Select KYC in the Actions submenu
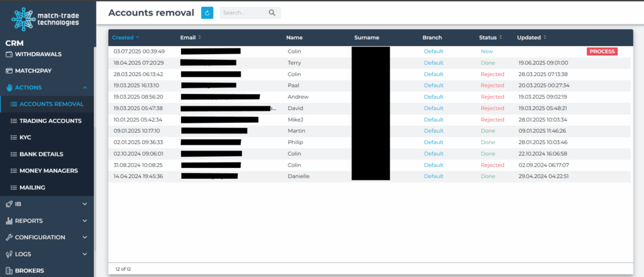This screenshot has height=277, width=644. [26, 137]
